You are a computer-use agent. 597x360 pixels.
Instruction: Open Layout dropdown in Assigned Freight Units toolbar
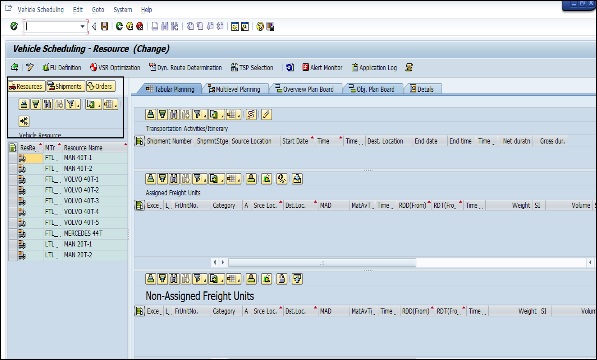234,178
